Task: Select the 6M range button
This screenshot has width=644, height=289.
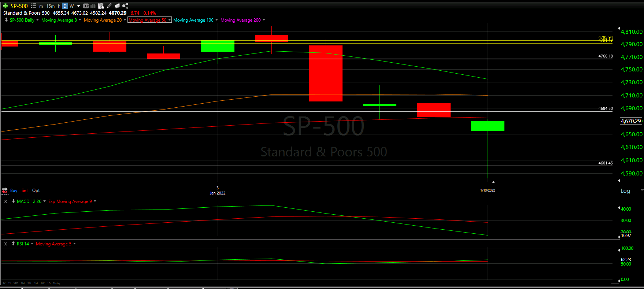Action: tap(23, 284)
